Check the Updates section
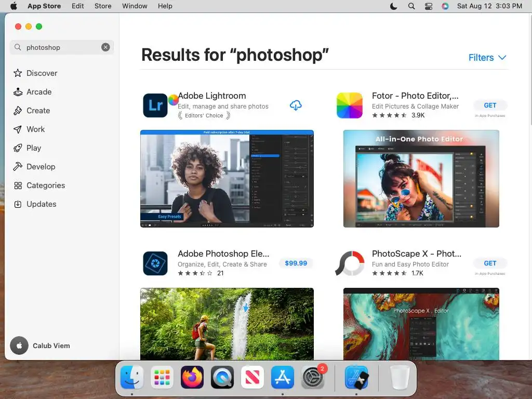 click(35, 204)
